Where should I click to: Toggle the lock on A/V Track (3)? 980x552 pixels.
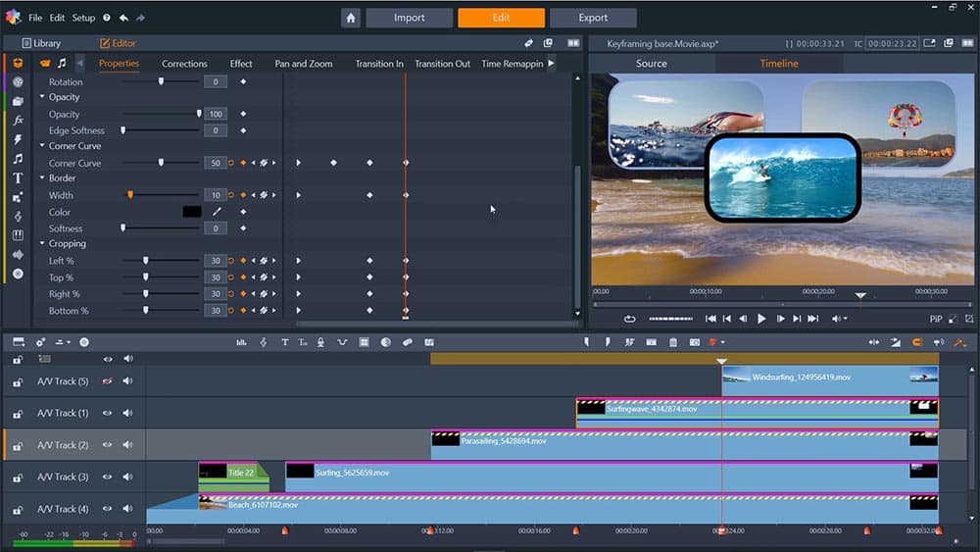18,478
